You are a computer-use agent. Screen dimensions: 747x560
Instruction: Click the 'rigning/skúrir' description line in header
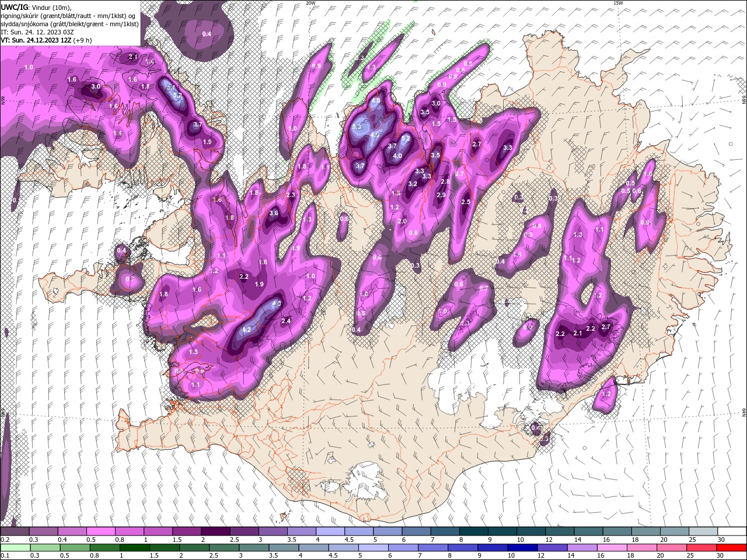click(69, 15)
